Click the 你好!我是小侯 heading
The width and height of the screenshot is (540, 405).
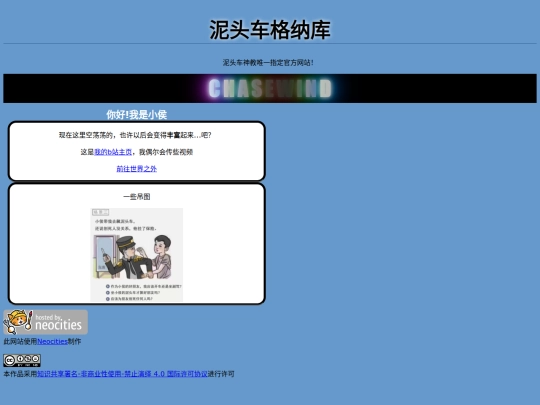tap(137, 115)
